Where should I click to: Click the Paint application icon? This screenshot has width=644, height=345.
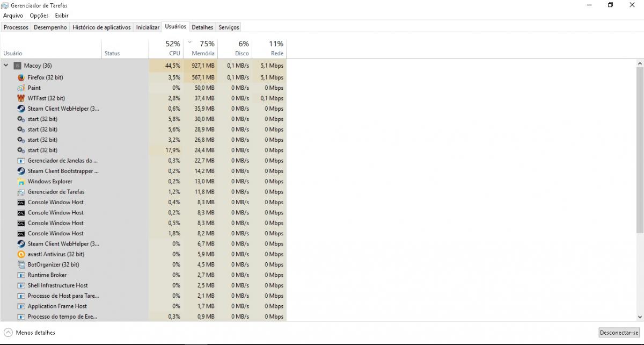(20, 88)
